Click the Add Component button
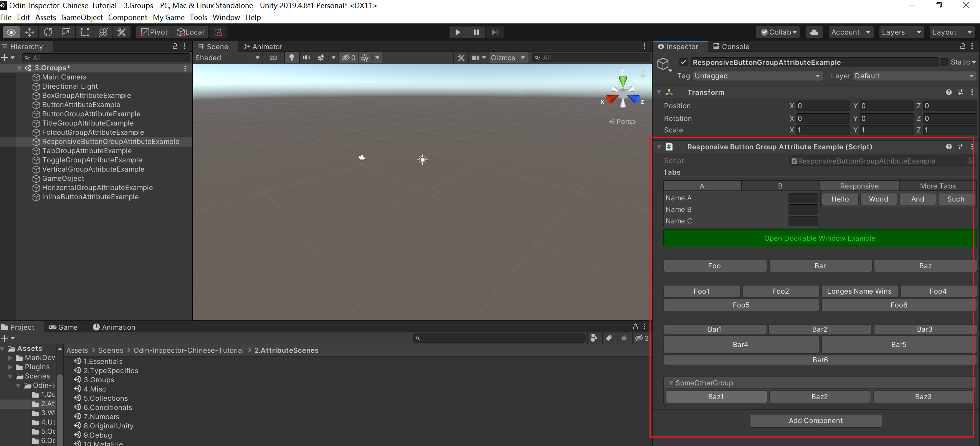This screenshot has width=980, height=446. coord(816,421)
